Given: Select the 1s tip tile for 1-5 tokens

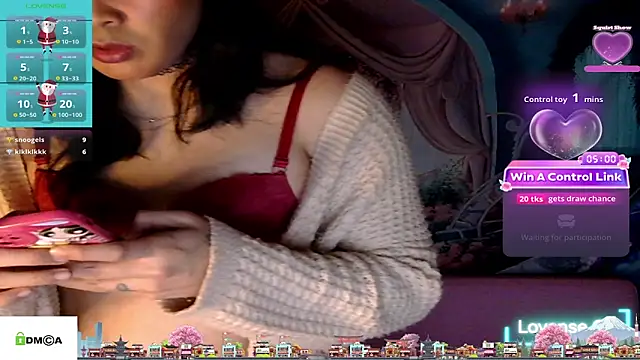Looking at the screenshot, I should tap(24, 33).
